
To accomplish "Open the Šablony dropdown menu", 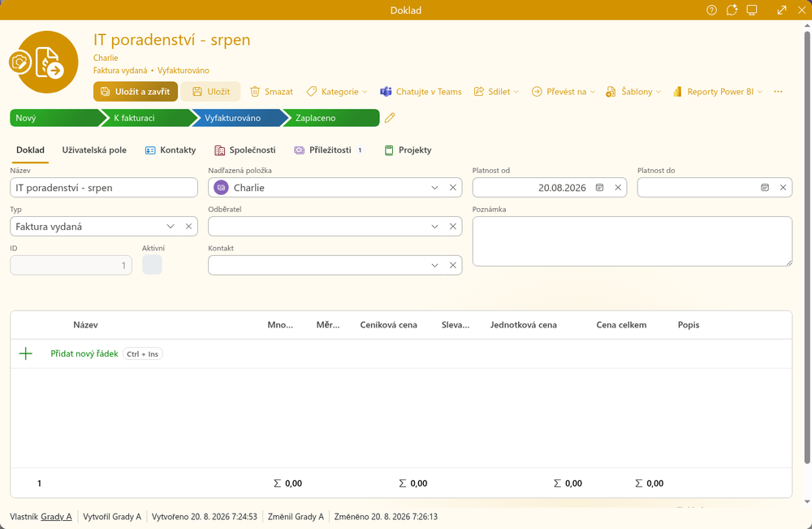I will (634, 92).
